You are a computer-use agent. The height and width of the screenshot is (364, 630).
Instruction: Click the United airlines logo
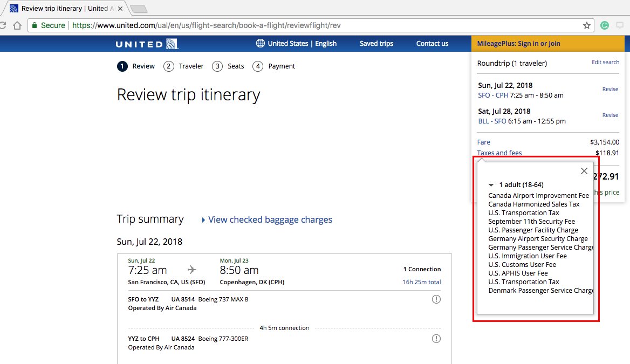pyautogui.click(x=145, y=43)
